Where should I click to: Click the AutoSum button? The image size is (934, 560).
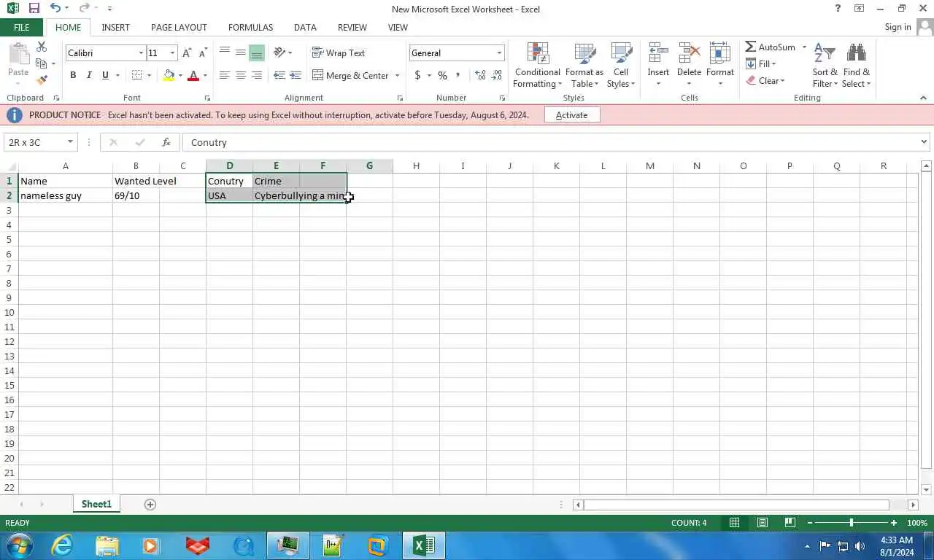[771, 47]
